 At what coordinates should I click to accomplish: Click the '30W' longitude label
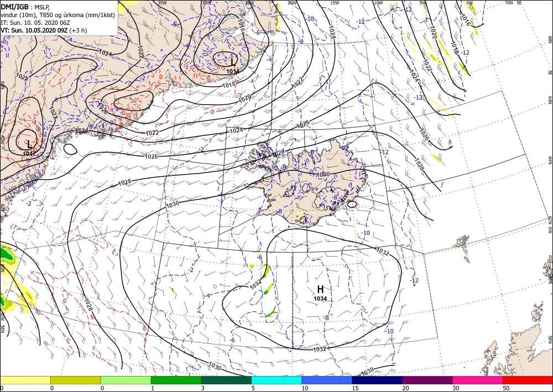206,3
